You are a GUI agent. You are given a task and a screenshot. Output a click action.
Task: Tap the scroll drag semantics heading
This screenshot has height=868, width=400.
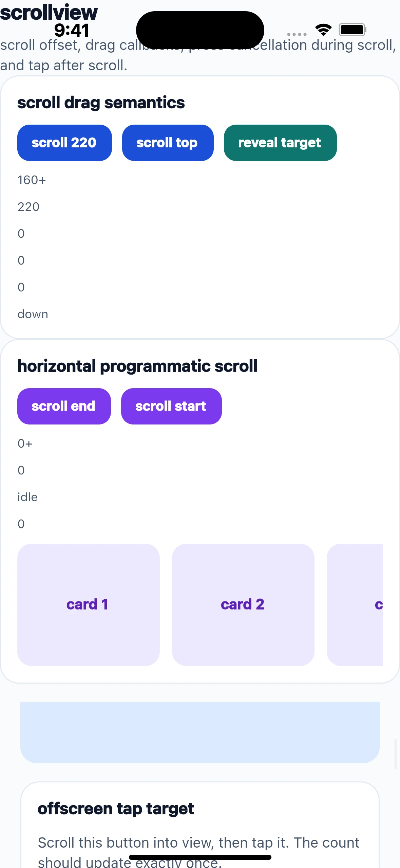[101, 103]
